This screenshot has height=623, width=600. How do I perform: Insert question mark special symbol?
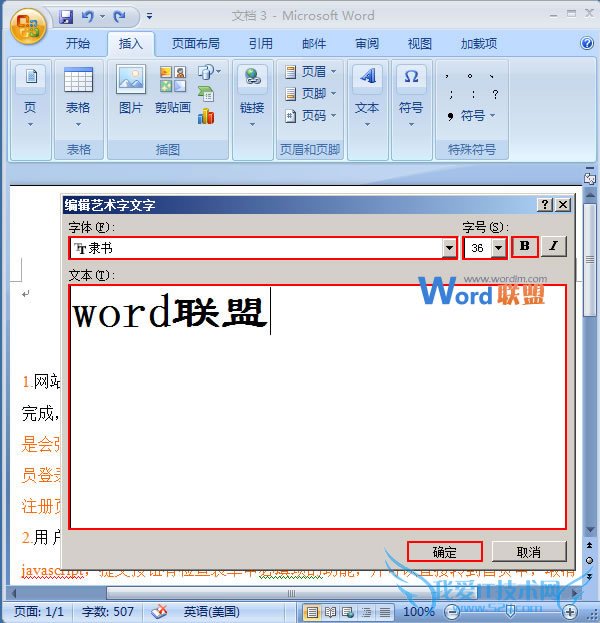(495, 95)
